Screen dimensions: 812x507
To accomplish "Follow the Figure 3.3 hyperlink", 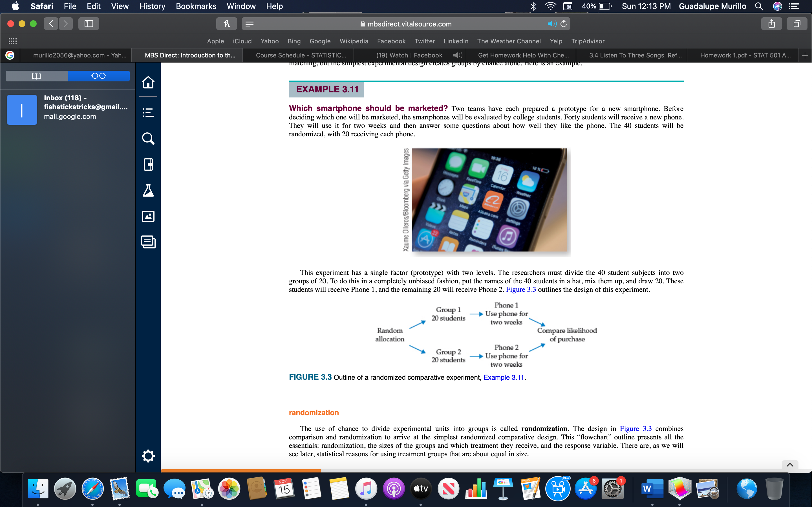I will (521, 289).
